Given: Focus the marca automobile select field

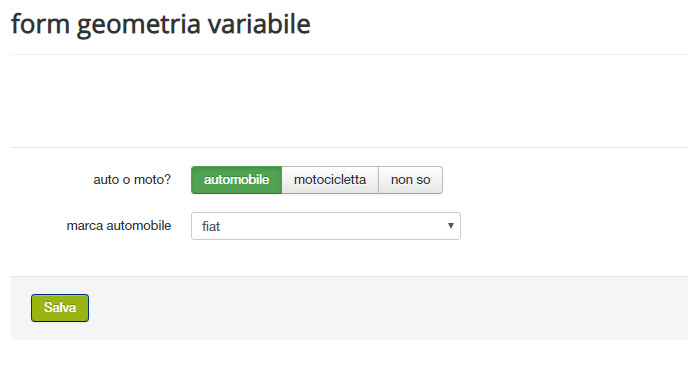Looking at the screenshot, I should pyautogui.click(x=326, y=226).
